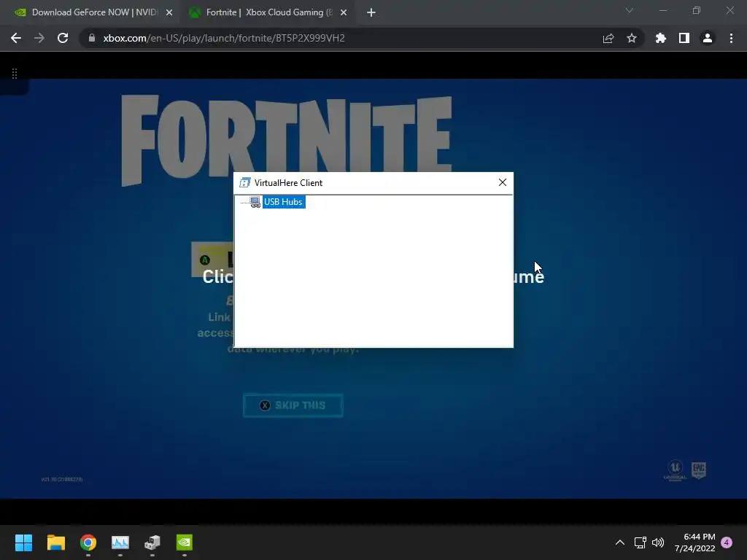Click Epic Games logo
The height and width of the screenshot is (560, 747).
(698, 470)
